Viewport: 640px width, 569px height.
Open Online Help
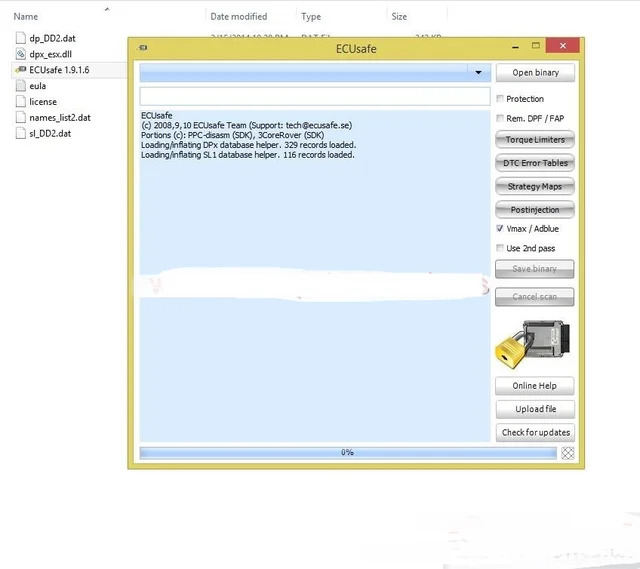(x=535, y=386)
